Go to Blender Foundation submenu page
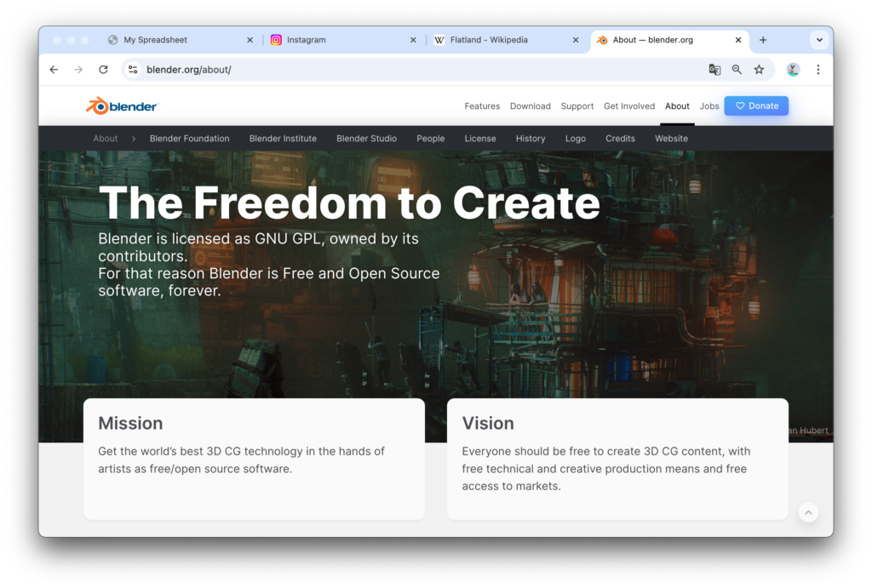This screenshot has height=588, width=872. click(189, 139)
